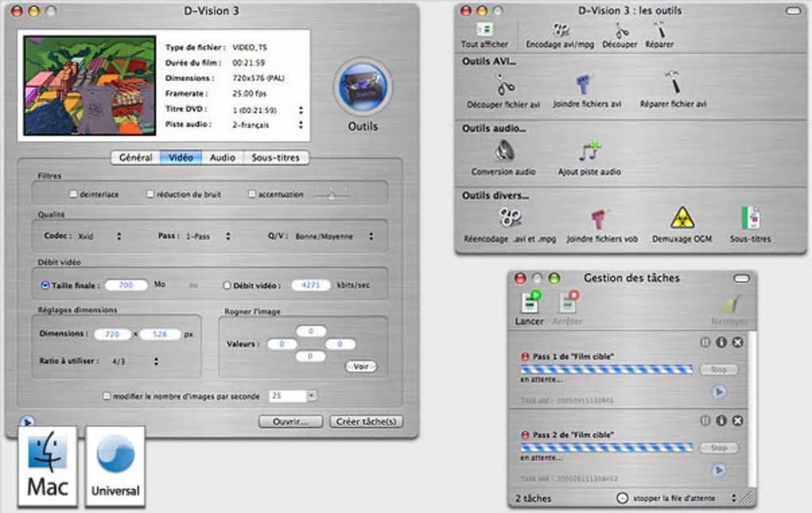Open Conversion audio tool

click(503, 159)
